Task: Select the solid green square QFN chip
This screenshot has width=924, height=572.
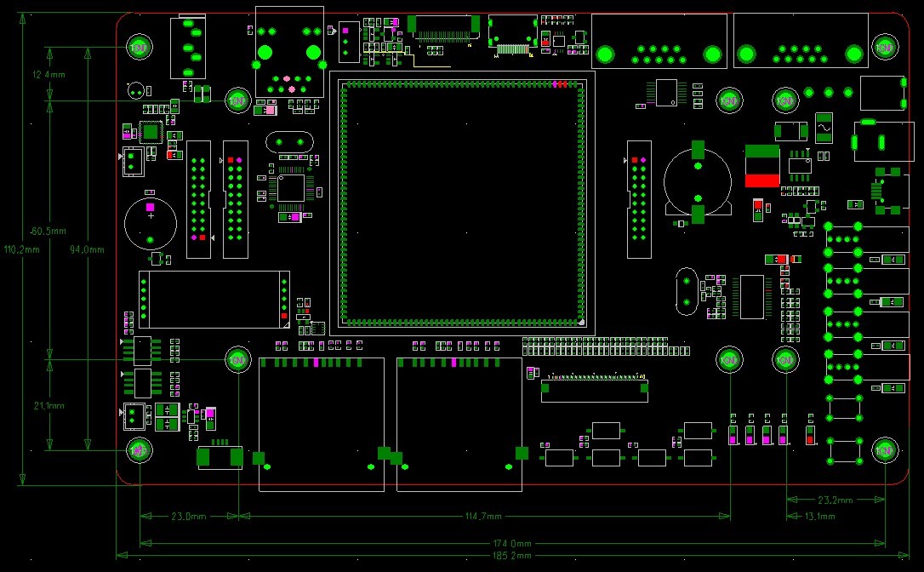Action: tap(151, 131)
